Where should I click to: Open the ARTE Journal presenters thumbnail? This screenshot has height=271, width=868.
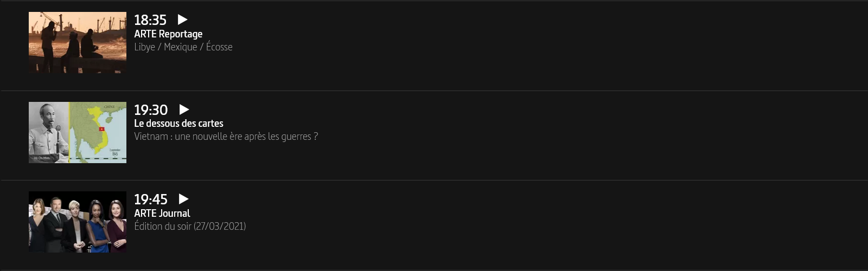tap(78, 222)
